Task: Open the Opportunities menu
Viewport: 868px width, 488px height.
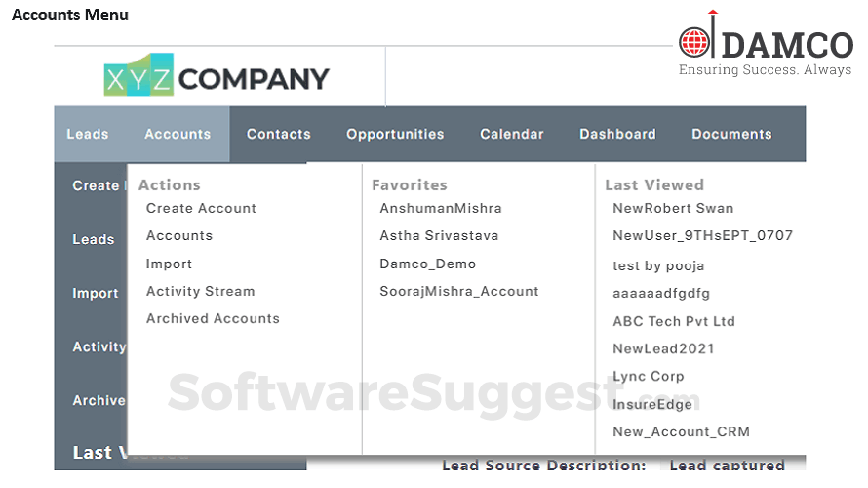Action: 395,134
